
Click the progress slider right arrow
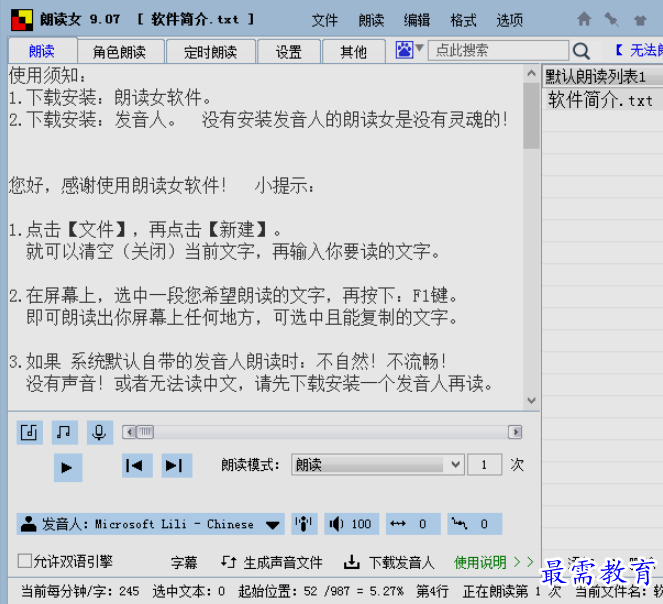515,432
